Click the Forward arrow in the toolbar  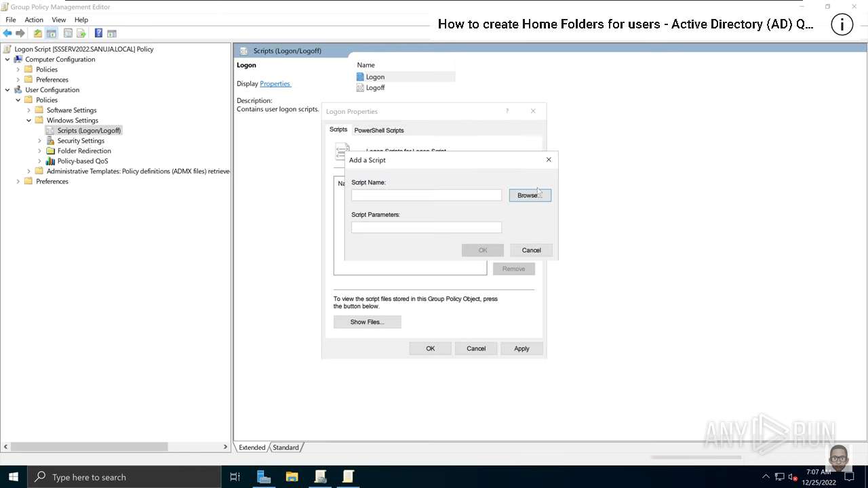click(20, 33)
